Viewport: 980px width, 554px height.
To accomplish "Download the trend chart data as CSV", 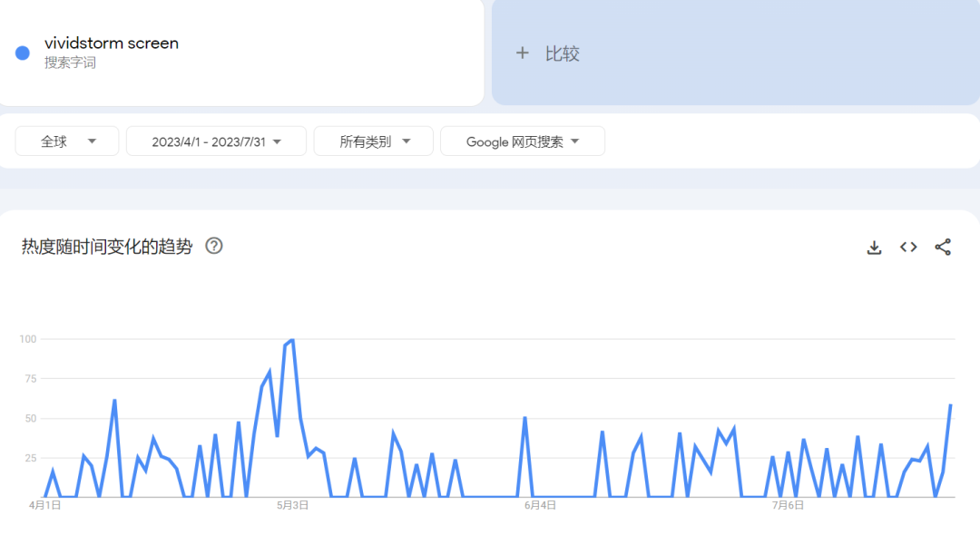I will (x=874, y=248).
